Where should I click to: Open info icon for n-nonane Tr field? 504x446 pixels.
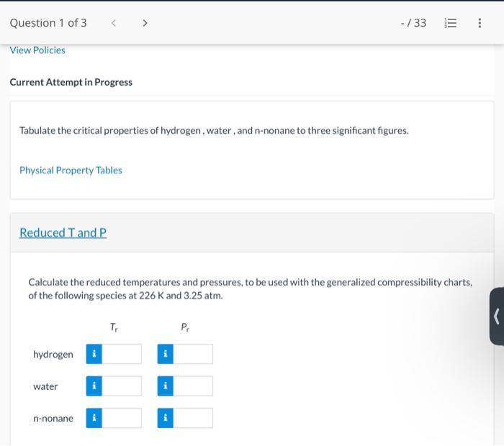pos(94,418)
